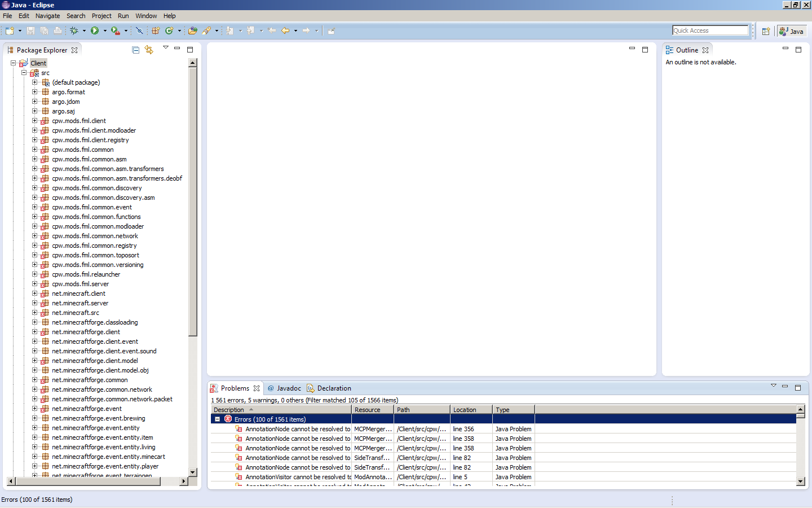This screenshot has width=812, height=508.
Task: Open the Run configurations dropdown arrow
Action: tap(105, 31)
